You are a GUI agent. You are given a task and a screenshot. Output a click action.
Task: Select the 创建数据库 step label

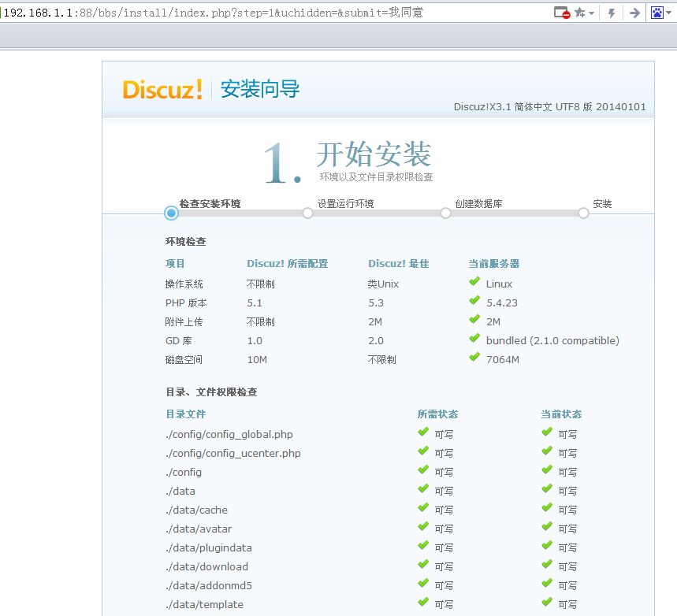tap(478, 203)
